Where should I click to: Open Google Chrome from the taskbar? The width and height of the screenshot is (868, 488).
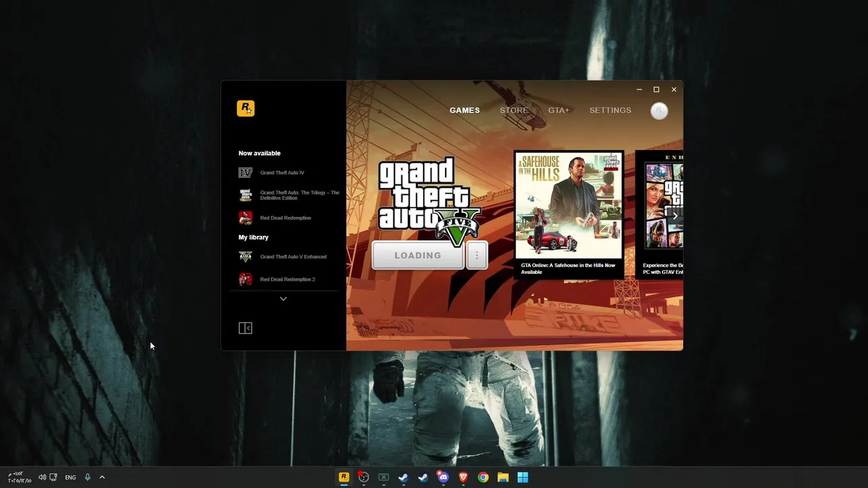pos(483,477)
